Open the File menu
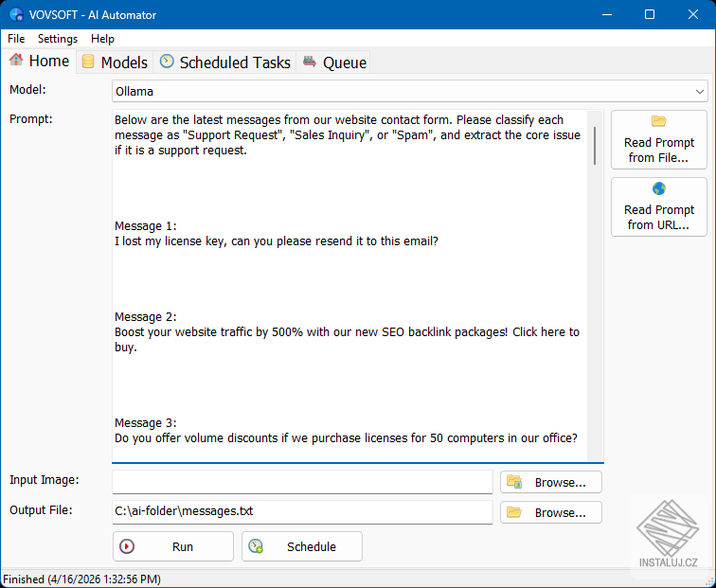 (x=16, y=39)
